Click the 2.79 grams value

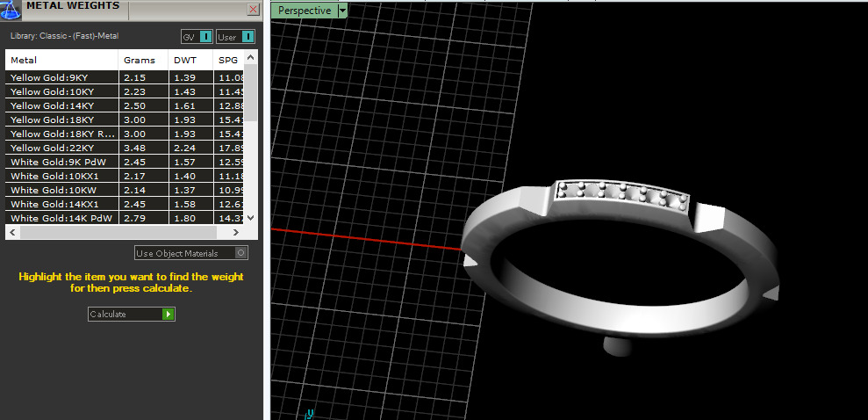tap(134, 218)
